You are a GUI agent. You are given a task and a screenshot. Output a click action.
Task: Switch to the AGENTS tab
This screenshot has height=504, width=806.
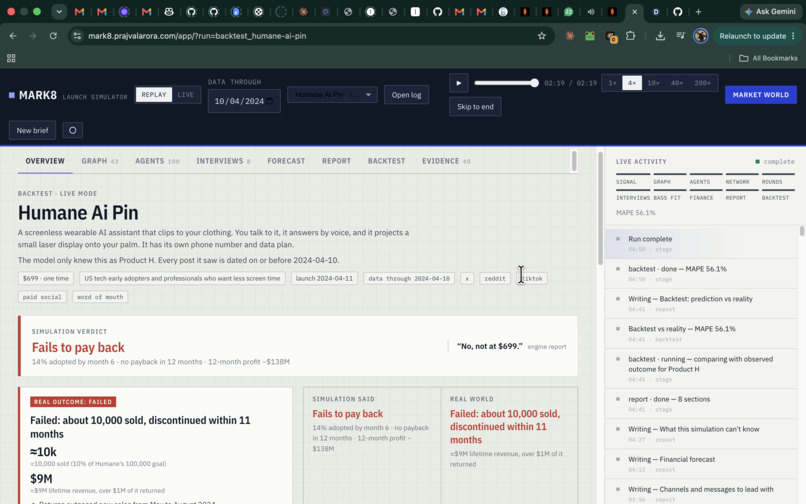click(157, 161)
